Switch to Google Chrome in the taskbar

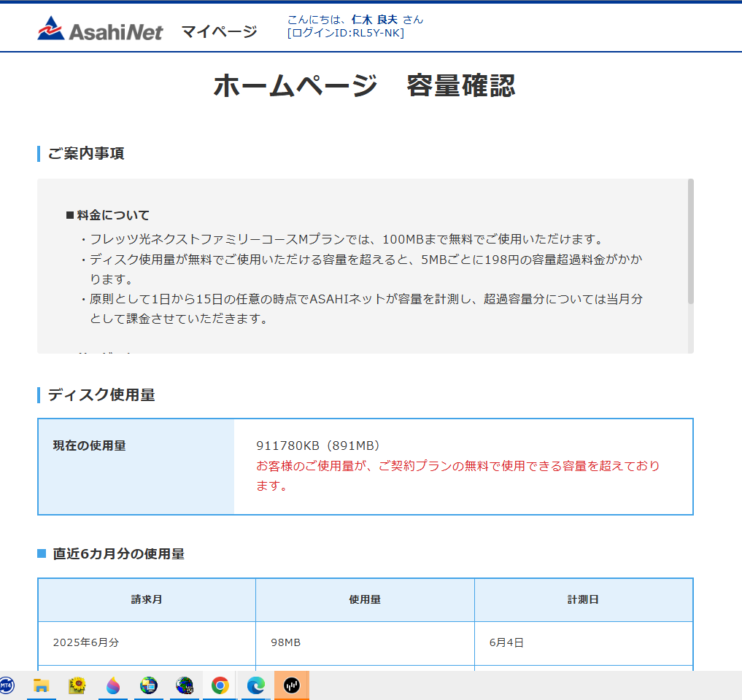tap(220, 685)
